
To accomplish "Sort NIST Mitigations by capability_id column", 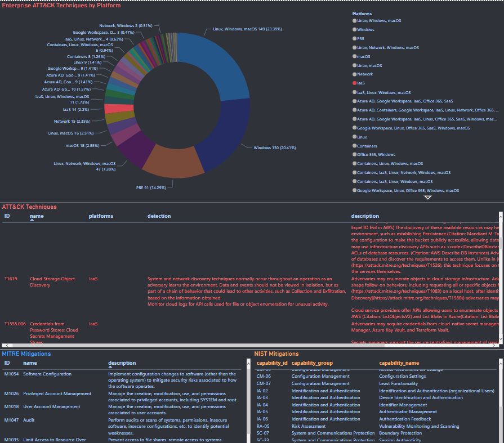I will (x=272, y=363).
